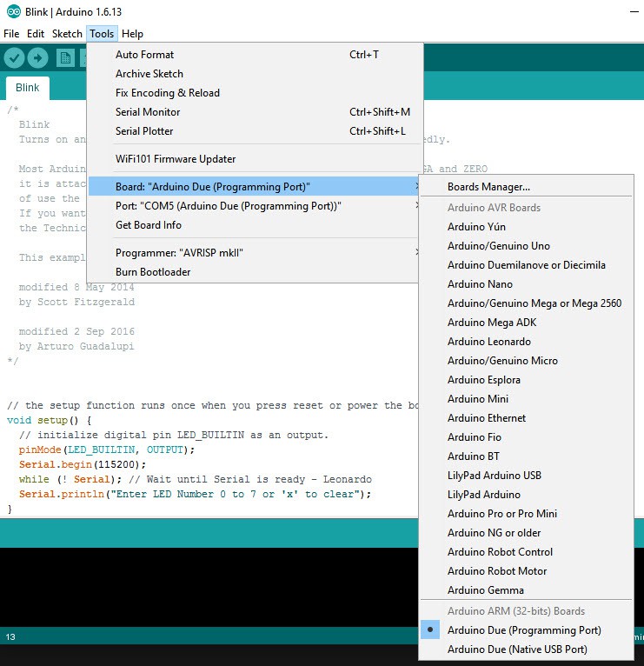
Task: Choose LilyPad Arduino USB
Action: pos(527,475)
